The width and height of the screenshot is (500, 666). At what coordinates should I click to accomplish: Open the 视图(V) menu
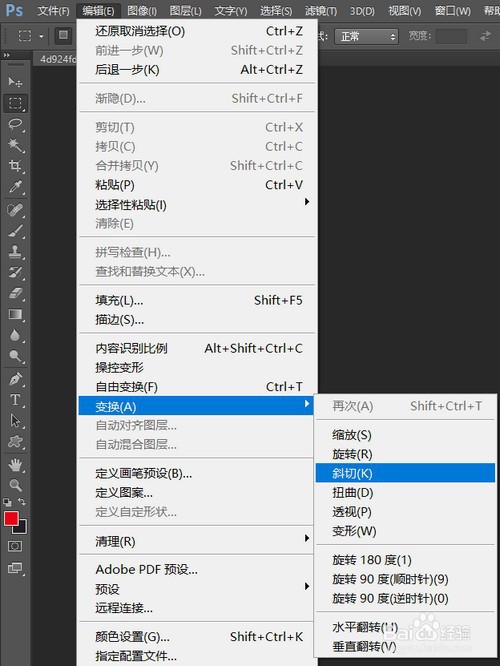[x=404, y=10]
